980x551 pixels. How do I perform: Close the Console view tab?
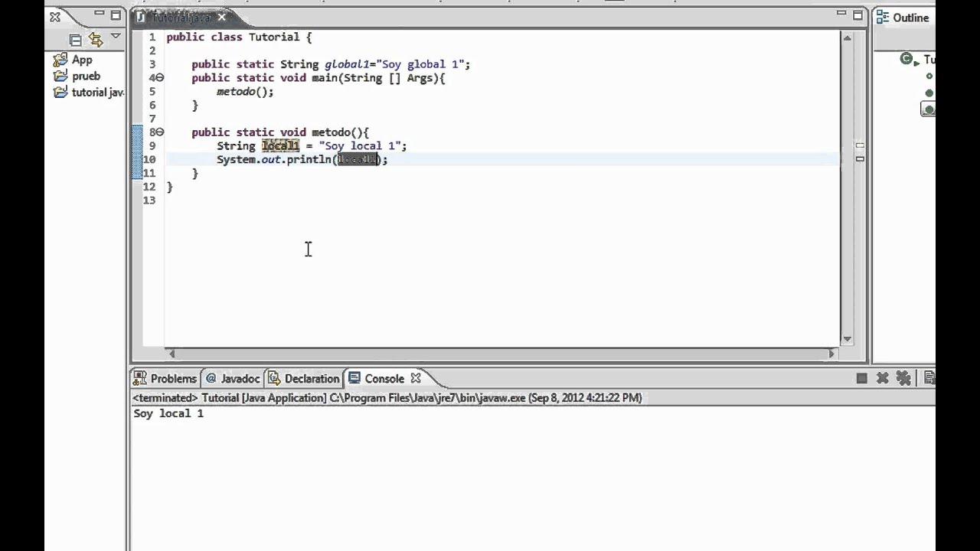click(416, 378)
